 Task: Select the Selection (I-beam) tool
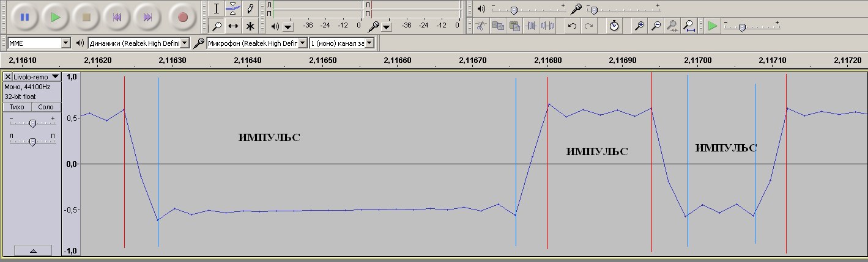click(x=217, y=9)
